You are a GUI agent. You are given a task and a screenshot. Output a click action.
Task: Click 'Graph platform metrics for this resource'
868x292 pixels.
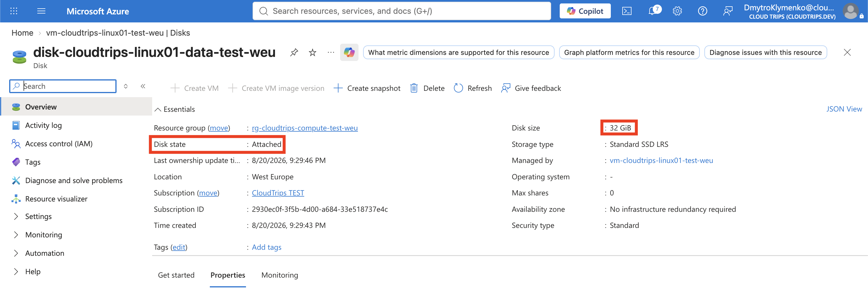(x=629, y=52)
